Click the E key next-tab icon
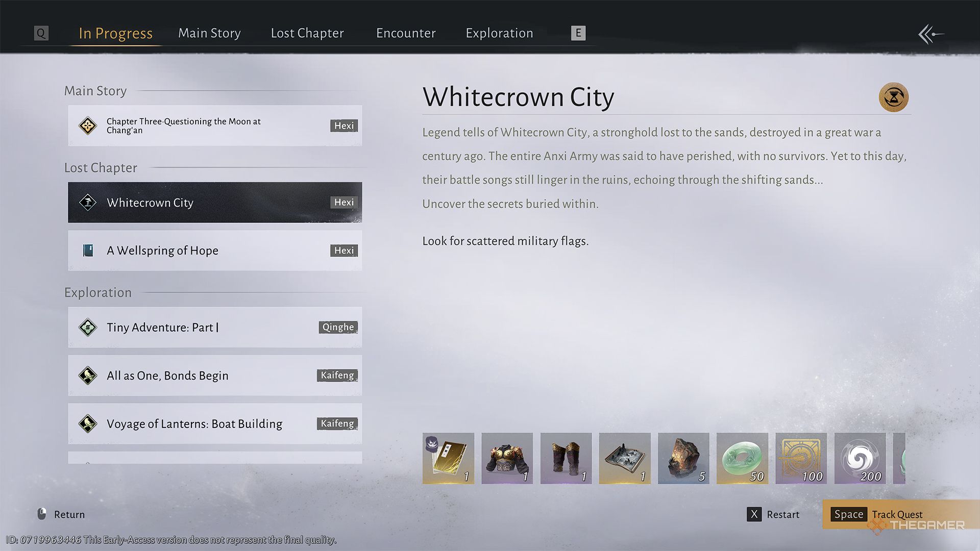This screenshot has height=551, width=980. [578, 33]
